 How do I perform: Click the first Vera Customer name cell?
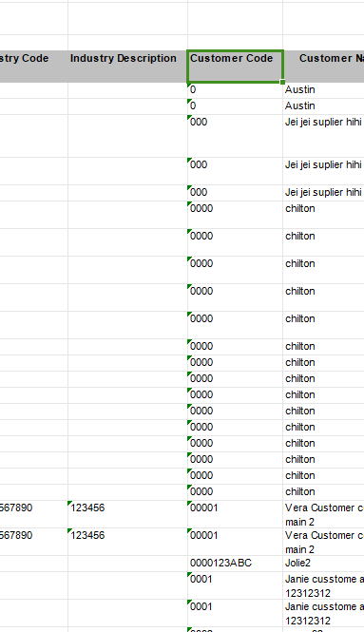[323, 514]
